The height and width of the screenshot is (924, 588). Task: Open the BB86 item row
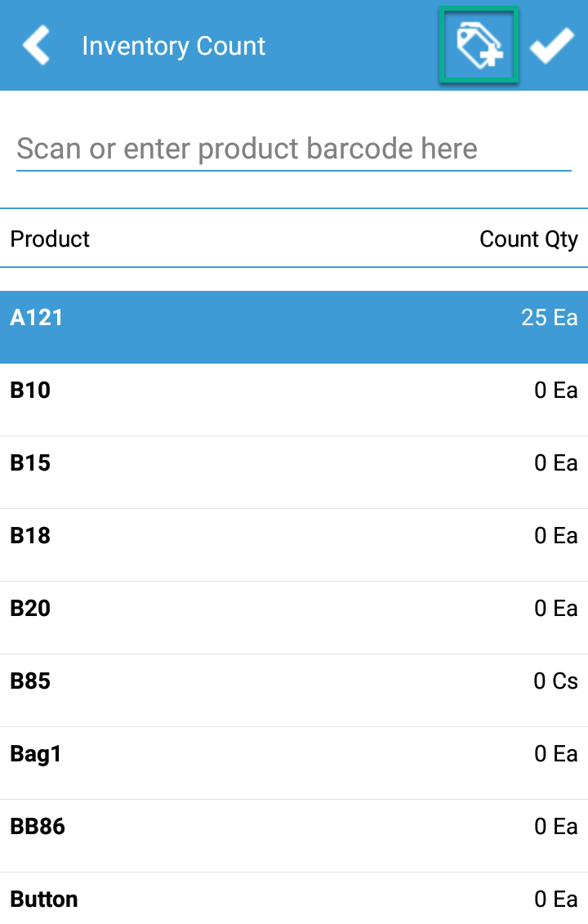[294, 827]
